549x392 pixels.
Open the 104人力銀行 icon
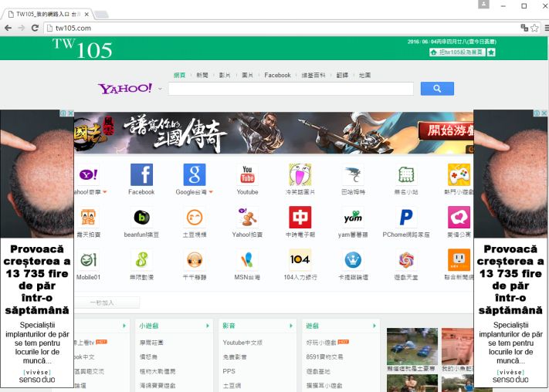(x=300, y=260)
